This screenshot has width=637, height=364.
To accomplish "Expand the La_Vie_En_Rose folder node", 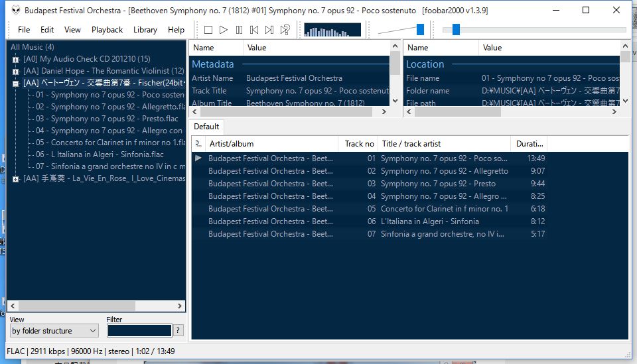I will click(15, 179).
